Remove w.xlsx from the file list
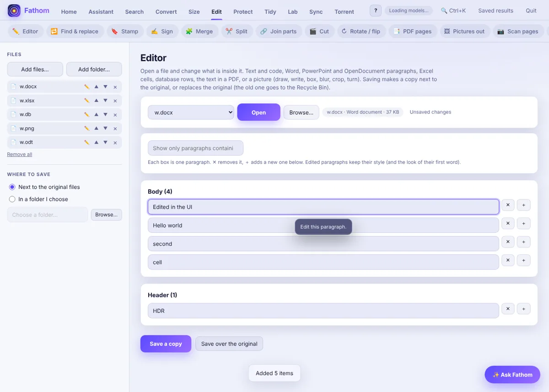 [115, 101]
